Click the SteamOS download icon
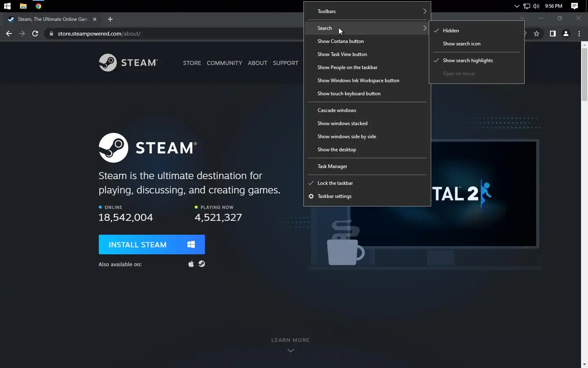588x368 pixels. pos(202,264)
